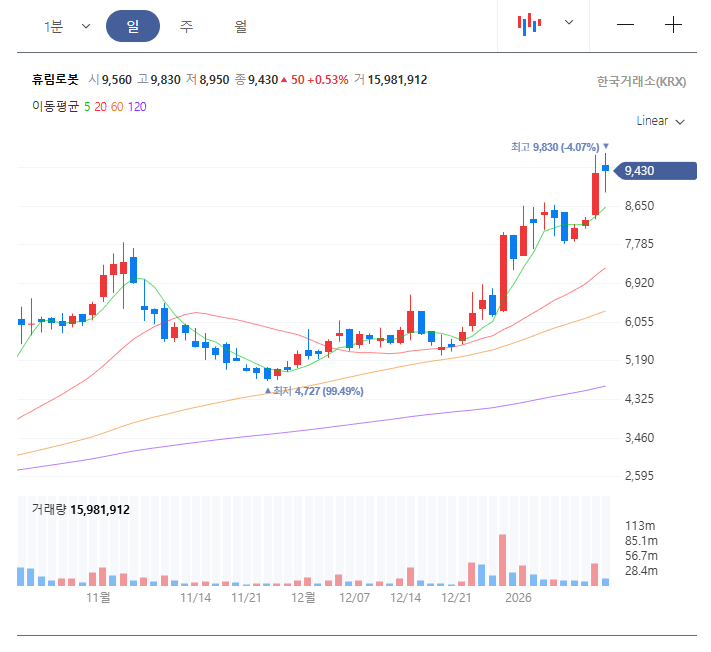
Task: Switch to the 월 monthly tab
Action: coord(241,26)
